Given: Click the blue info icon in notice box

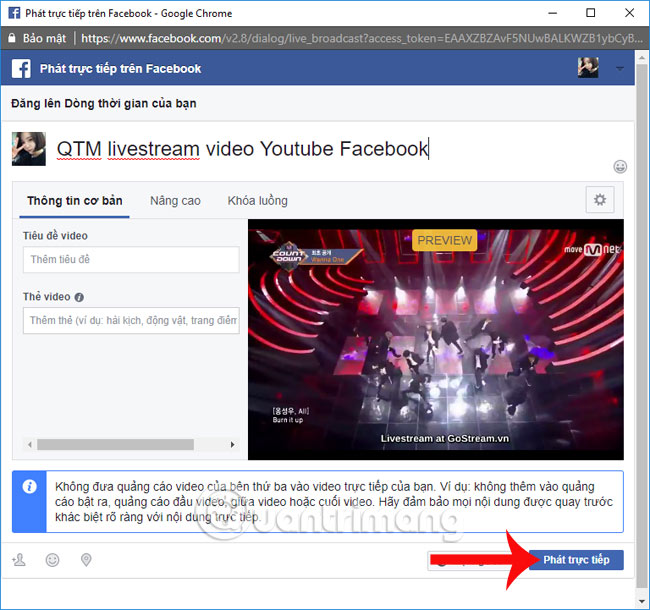Looking at the screenshot, I should pyautogui.click(x=29, y=486).
